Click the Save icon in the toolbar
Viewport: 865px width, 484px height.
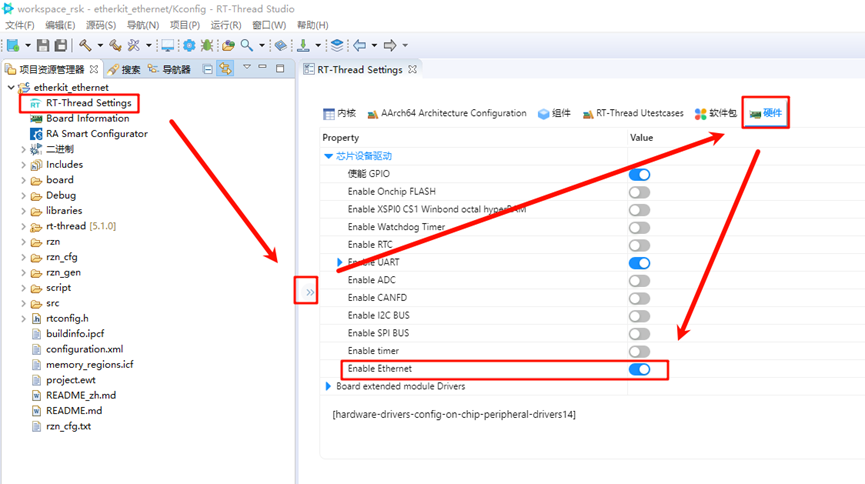tap(43, 45)
